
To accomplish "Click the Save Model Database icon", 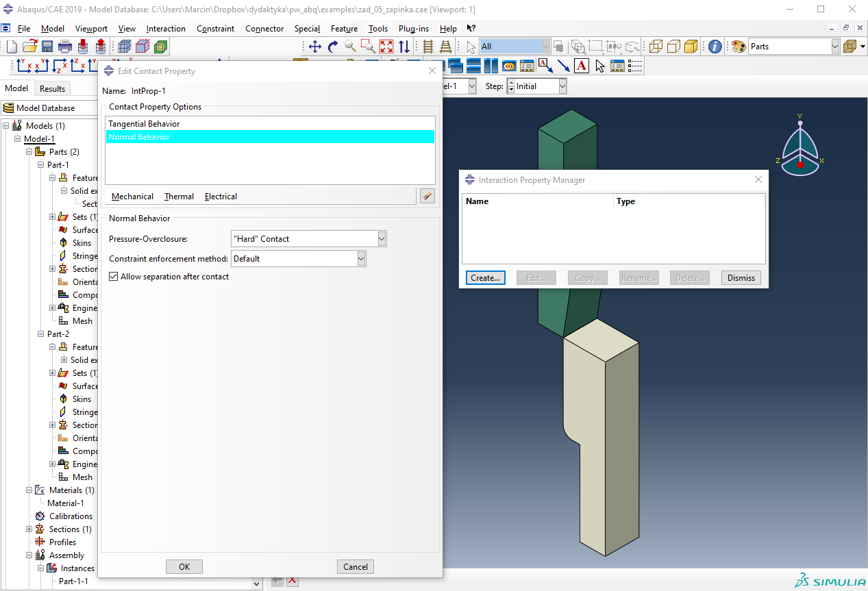I will click(x=47, y=47).
